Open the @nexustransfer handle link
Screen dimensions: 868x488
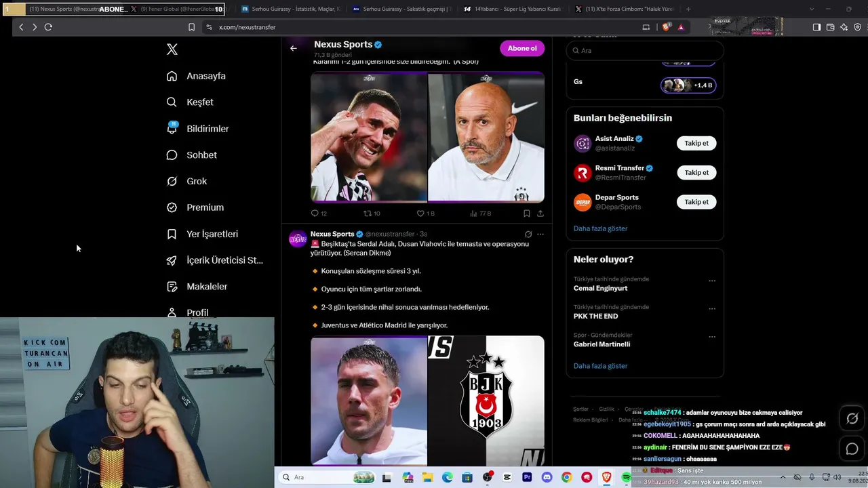tap(390, 234)
